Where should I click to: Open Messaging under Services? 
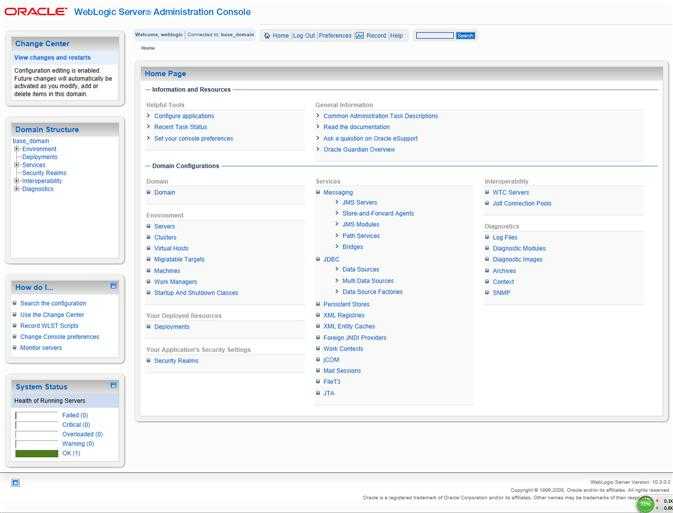coord(338,192)
